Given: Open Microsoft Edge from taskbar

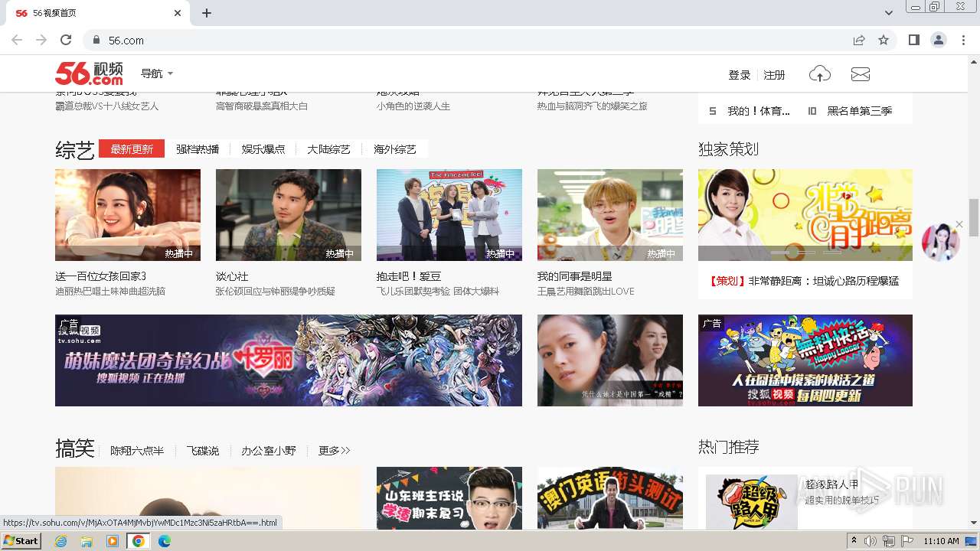Looking at the screenshot, I should point(164,541).
